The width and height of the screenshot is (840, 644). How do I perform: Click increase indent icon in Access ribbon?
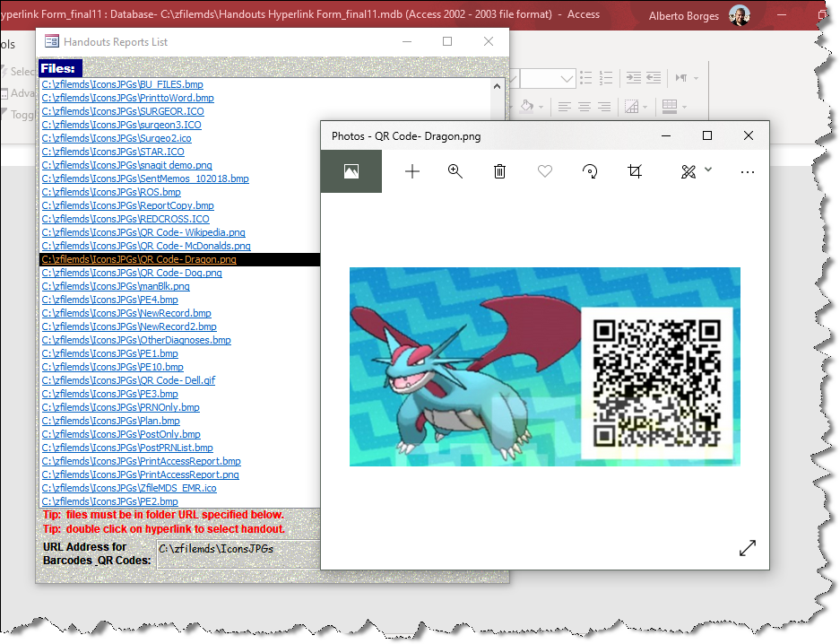point(634,78)
